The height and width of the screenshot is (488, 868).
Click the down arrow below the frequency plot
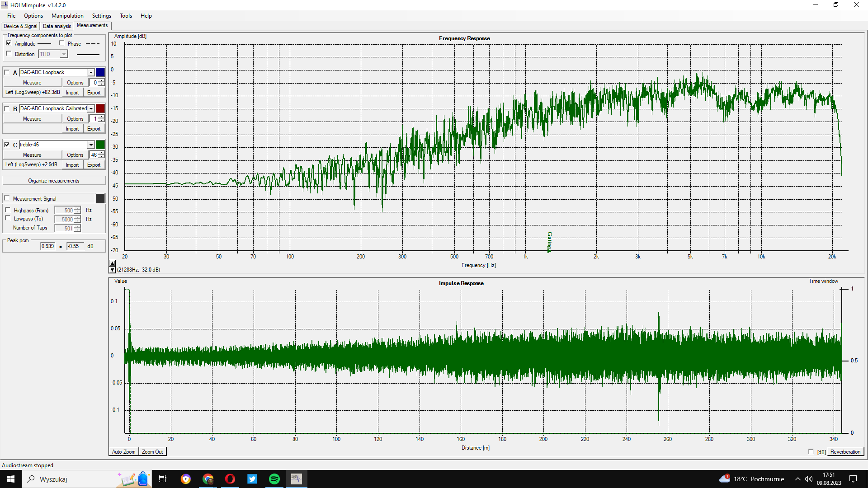pyautogui.click(x=112, y=270)
